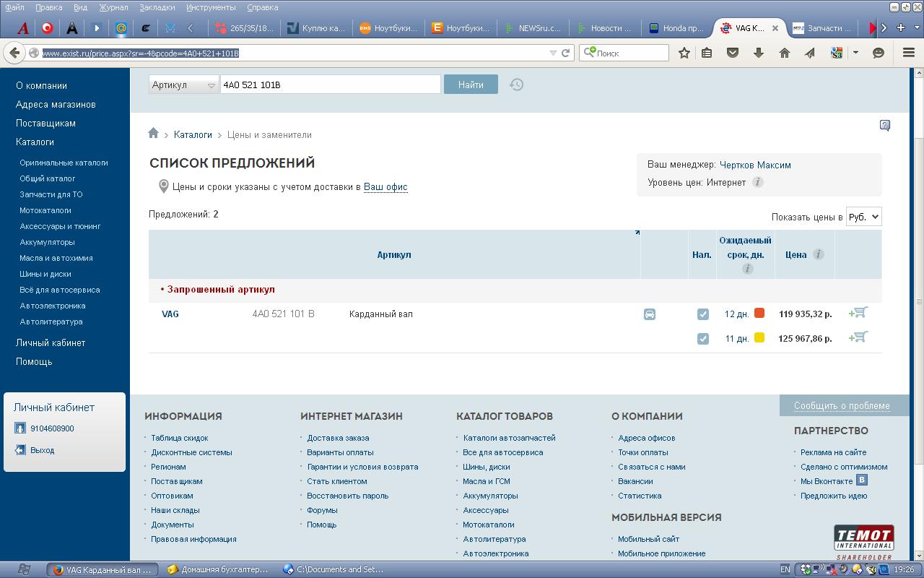This screenshot has width=924, height=578.
Task: Add the 125 967,86 р. offer to cart
Action: 858,337
